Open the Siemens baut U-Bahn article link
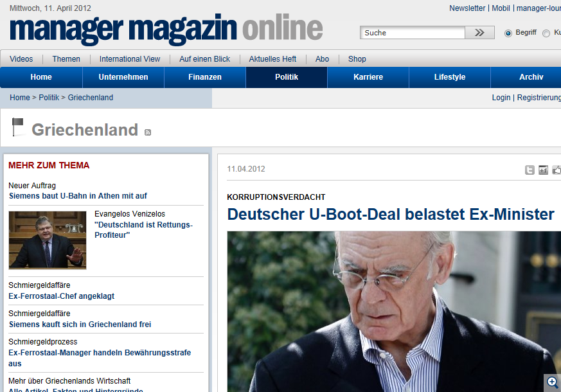Viewport: 561px width, 392px height. click(78, 196)
